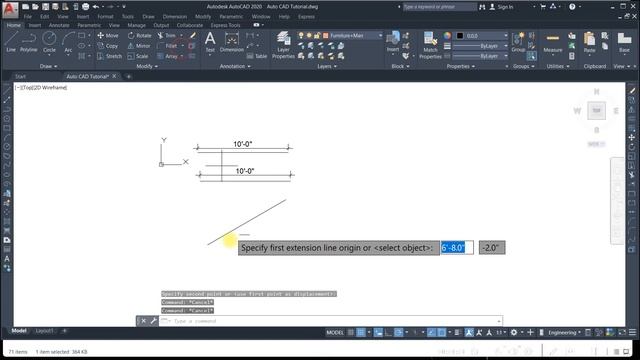Expand the Draw panel
640x360 pixels.
tap(49, 66)
